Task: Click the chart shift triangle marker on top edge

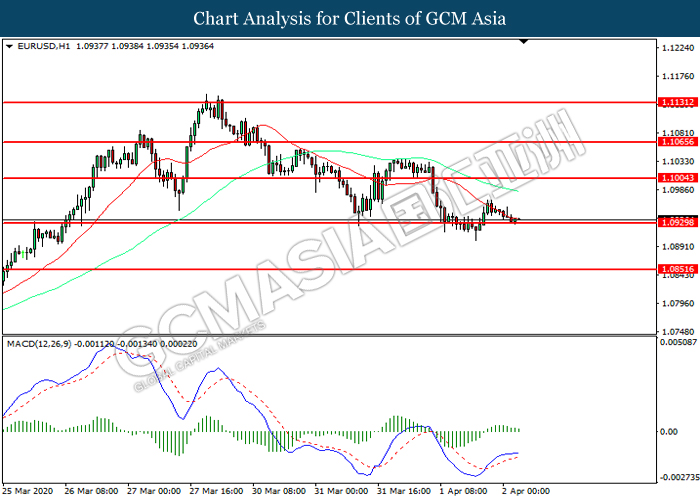Action: [524, 42]
